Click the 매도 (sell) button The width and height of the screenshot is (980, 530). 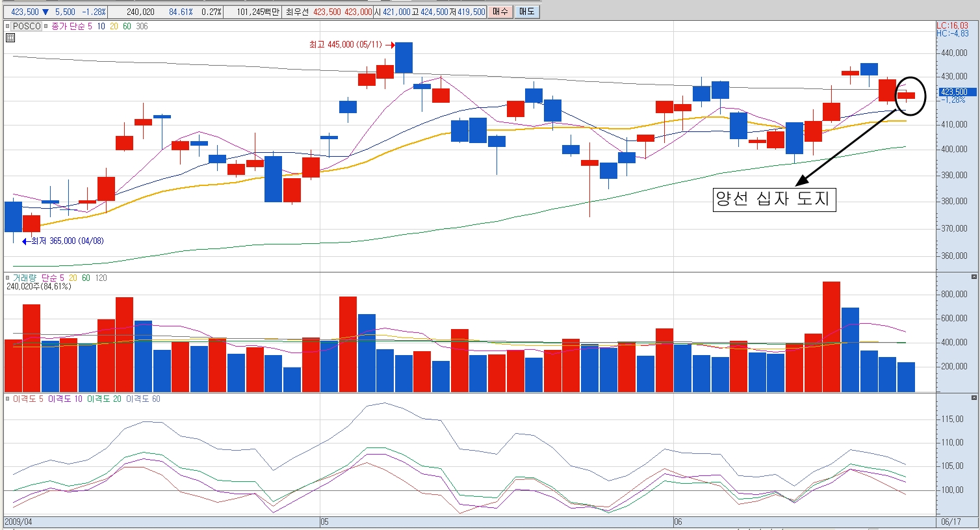[527, 12]
